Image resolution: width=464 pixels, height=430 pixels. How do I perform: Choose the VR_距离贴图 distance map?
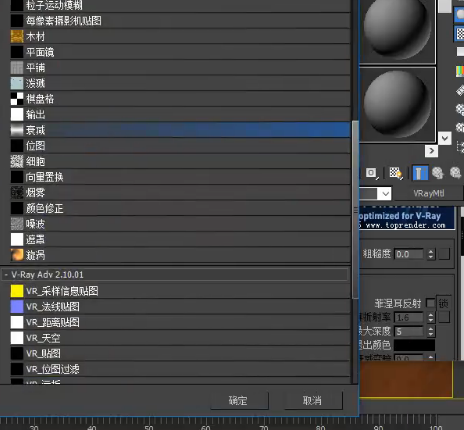[x=180, y=322]
